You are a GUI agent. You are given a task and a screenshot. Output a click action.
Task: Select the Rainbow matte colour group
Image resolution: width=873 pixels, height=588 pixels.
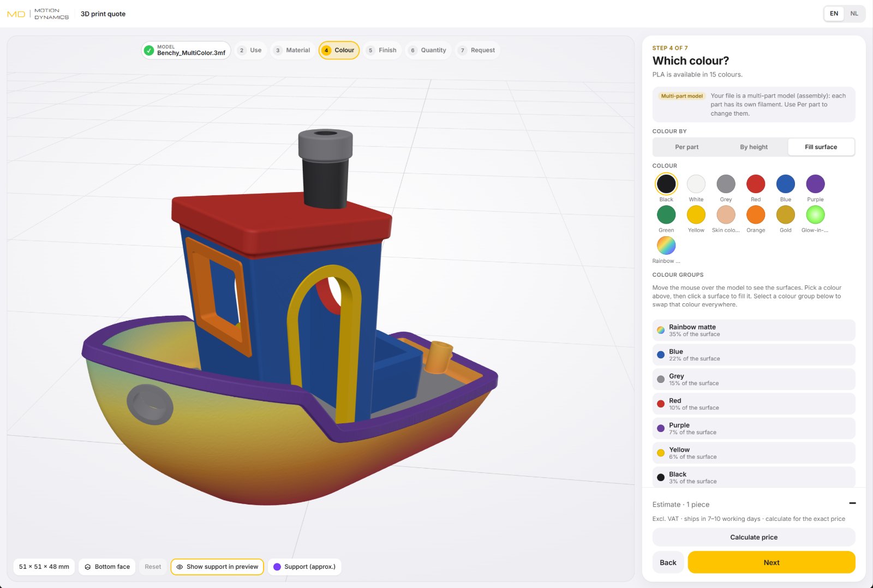(x=754, y=330)
